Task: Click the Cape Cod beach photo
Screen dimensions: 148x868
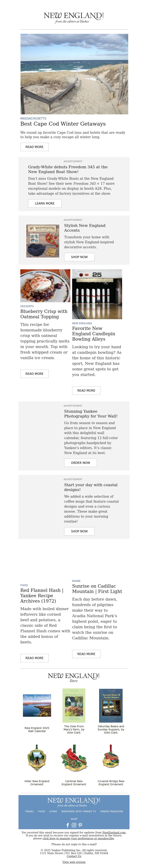Action: click(x=74, y=74)
